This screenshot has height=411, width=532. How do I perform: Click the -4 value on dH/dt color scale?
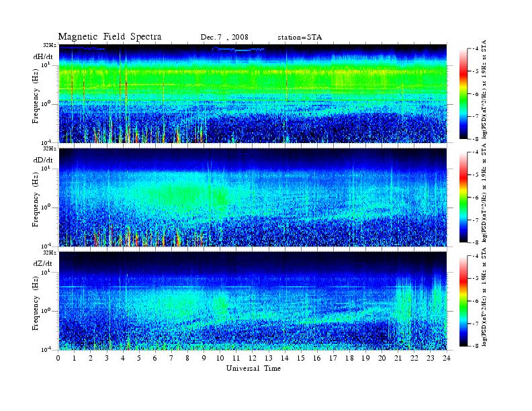[476, 49]
